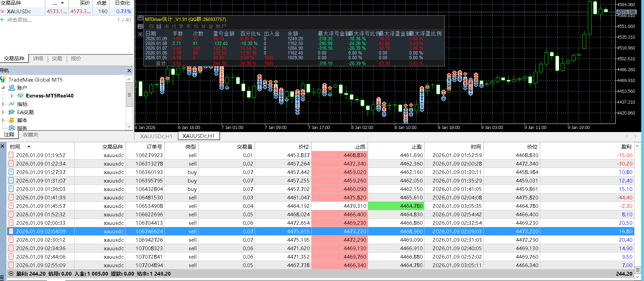Click order icon for row 106279923
Screen dimensions: 644x281
pyautogui.click(x=11, y=155)
